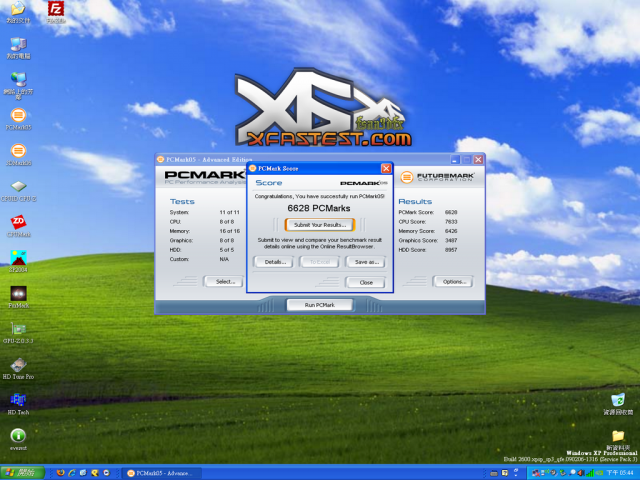This screenshot has height=480, width=640.
Task: Click the Graphics Score value 3487
Action: click(451, 240)
